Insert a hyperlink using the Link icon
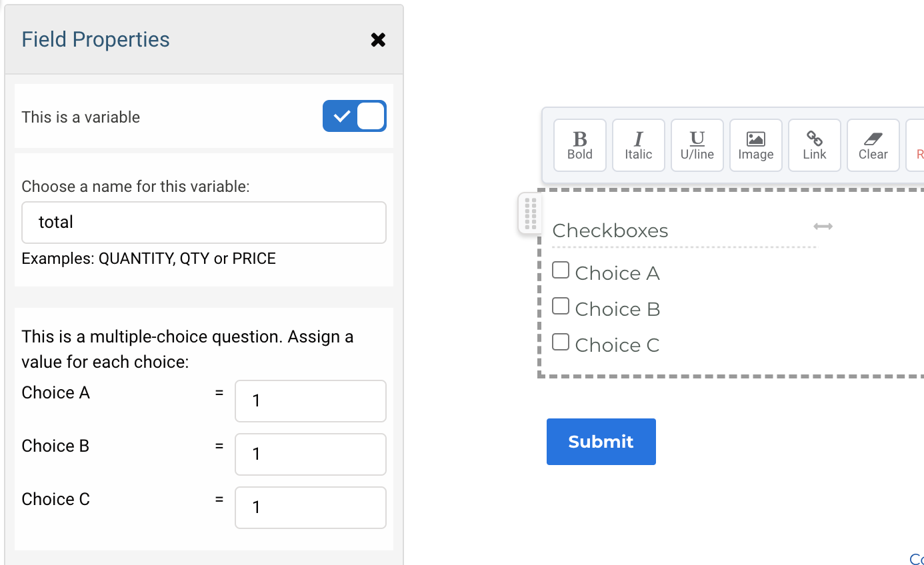Screen dimensions: 924x565 [814, 145]
